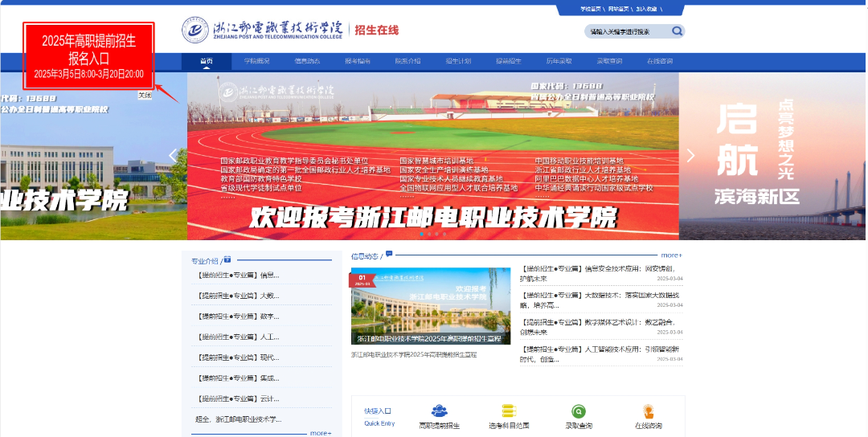Close the floating 报名入口 popup via 关闭

click(145, 95)
